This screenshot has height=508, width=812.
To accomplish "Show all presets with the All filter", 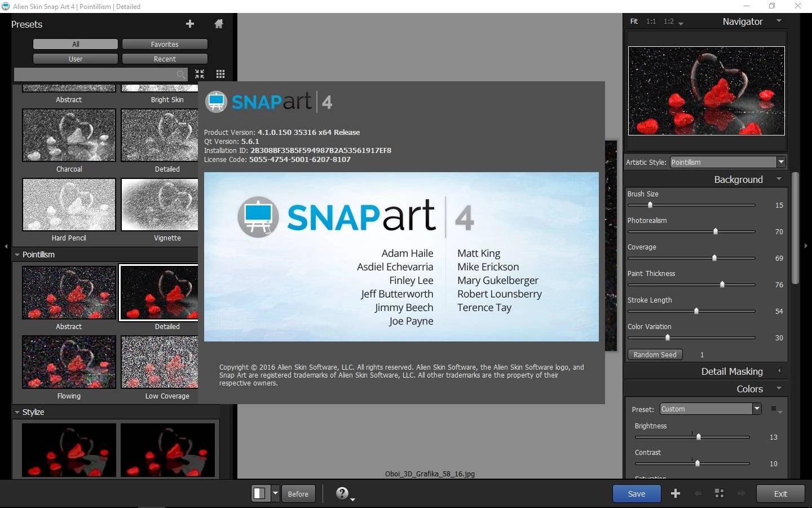I will click(x=76, y=44).
